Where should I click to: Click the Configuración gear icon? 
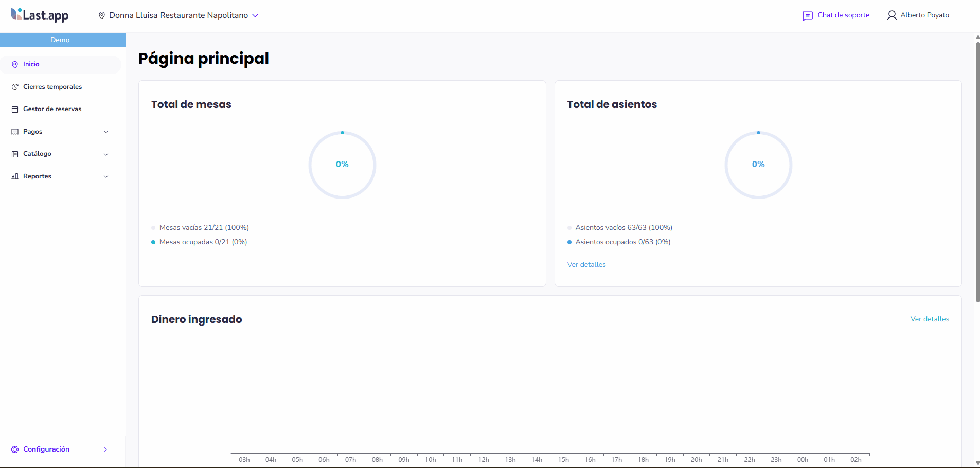[15, 449]
